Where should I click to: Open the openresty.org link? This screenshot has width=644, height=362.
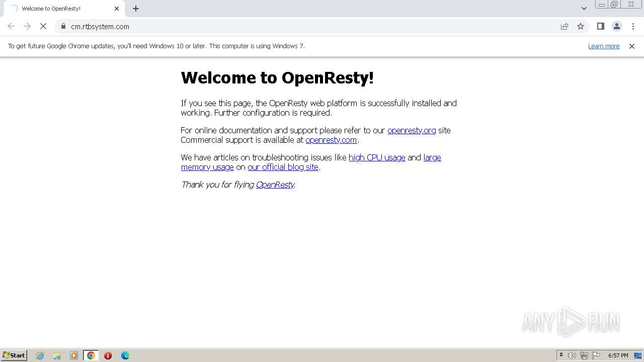pos(412,130)
